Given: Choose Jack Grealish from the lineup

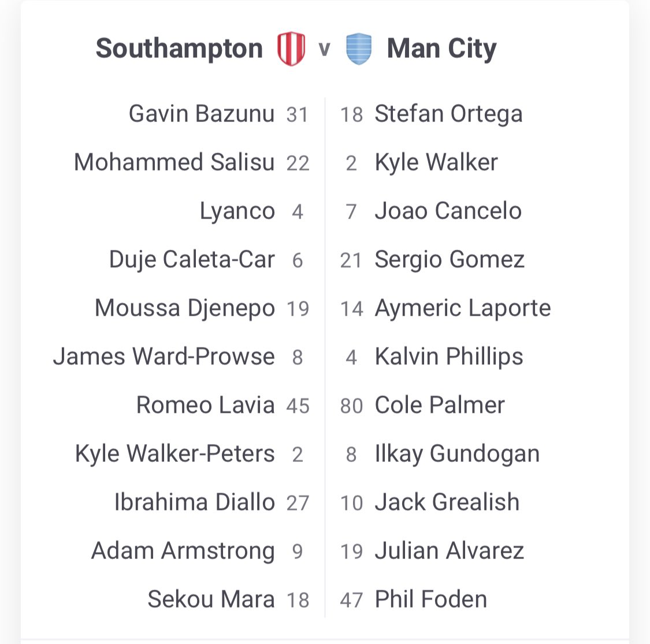Looking at the screenshot, I should click(447, 502).
